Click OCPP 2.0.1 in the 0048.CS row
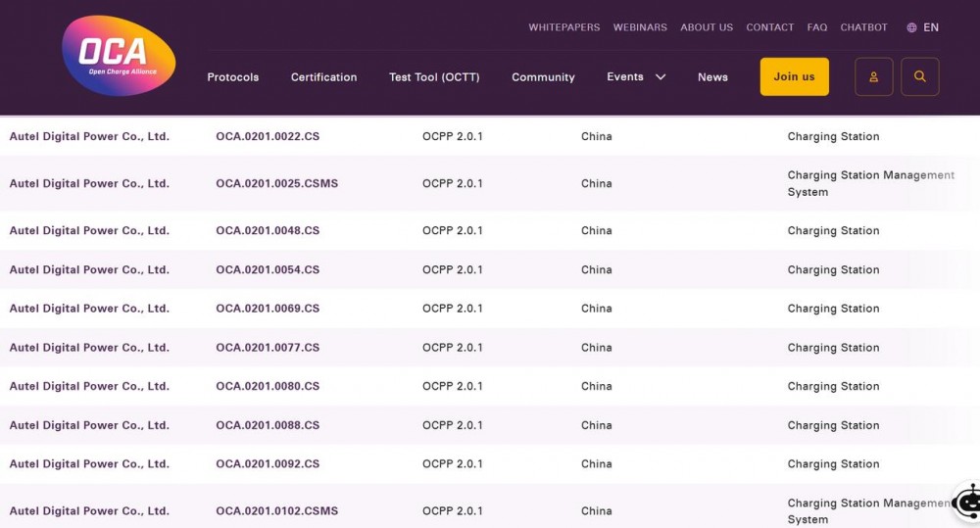This screenshot has width=980, height=528. click(x=453, y=230)
